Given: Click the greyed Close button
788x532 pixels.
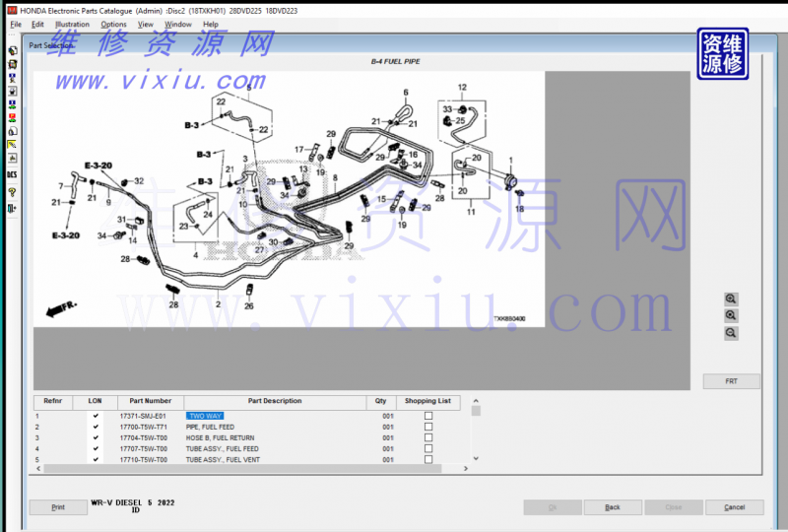Looking at the screenshot, I should [674, 506].
